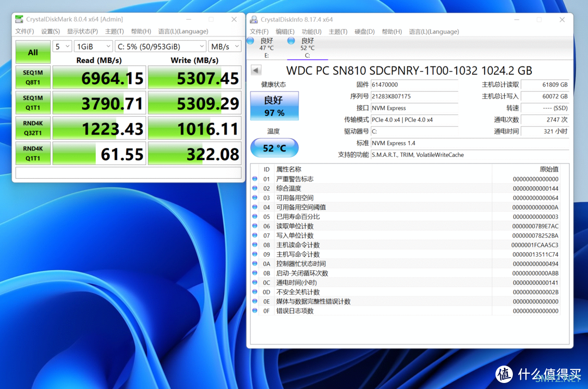Open 帮助(H) menu in CrystalDiskMark

[141, 31]
